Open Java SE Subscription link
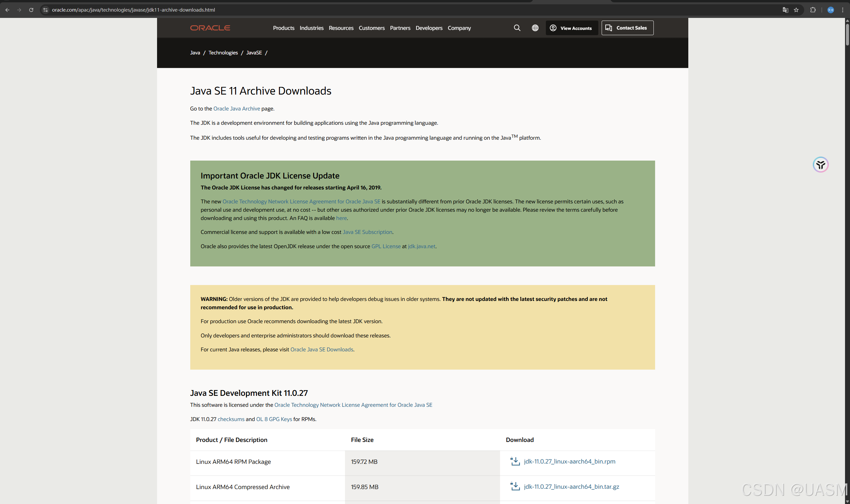The height and width of the screenshot is (504, 850). point(367,232)
